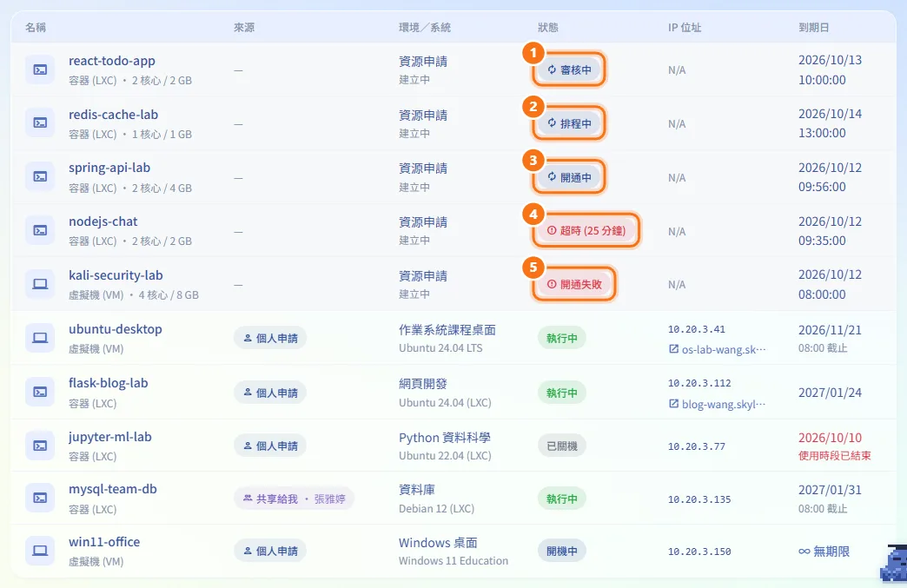Click the 個人申請 tag for flask-blog-lab
The image size is (907, 588).
(270, 393)
